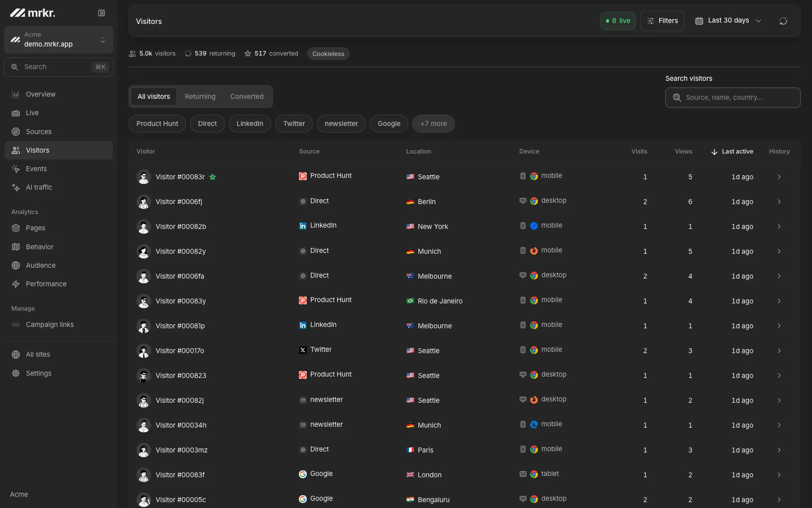Open Sources page in sidebar
This screenshot has height=508, width=812.
(x=59, y=131)
